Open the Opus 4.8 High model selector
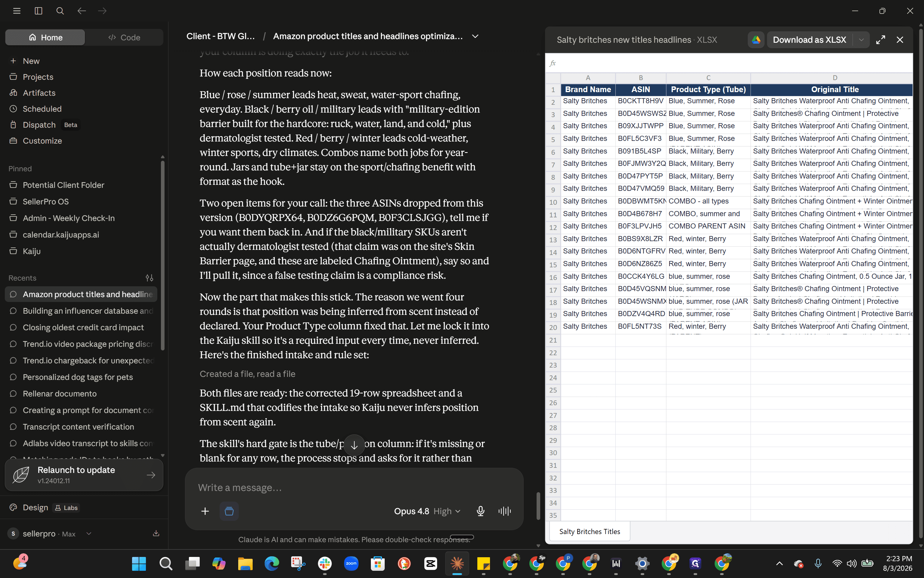Screen dimensions: 924x578 [427, 511]
